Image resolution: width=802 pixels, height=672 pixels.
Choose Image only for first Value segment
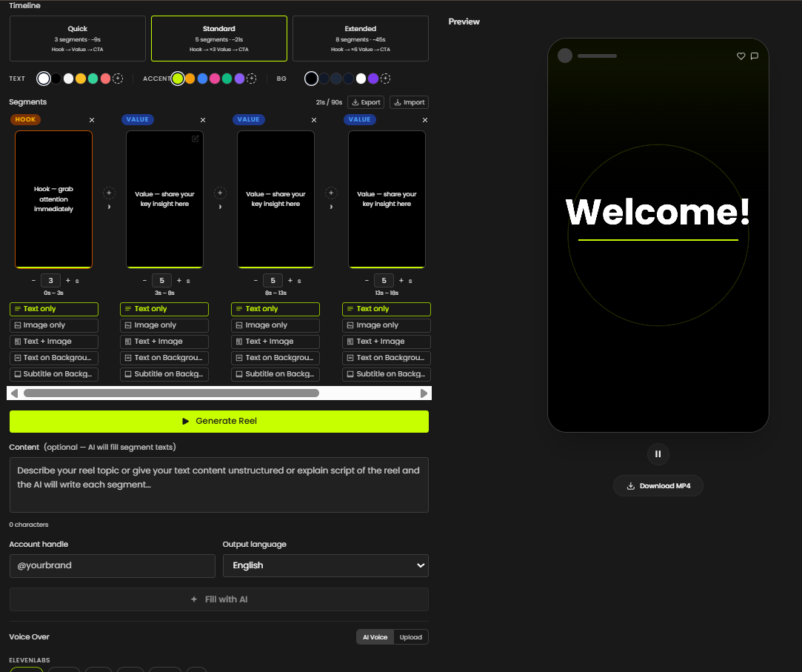[x=164, y=325]
